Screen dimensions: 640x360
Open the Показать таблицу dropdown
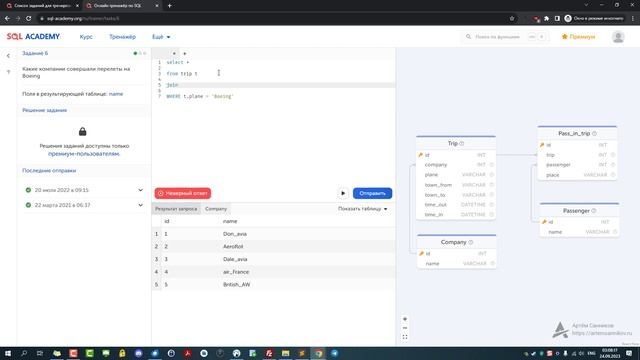[362, 209]
